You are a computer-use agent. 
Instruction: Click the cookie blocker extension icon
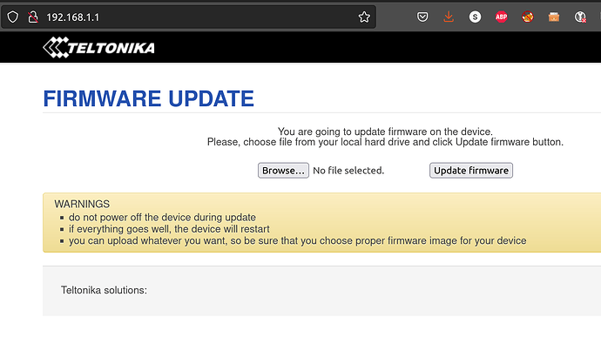coord(528,17)
